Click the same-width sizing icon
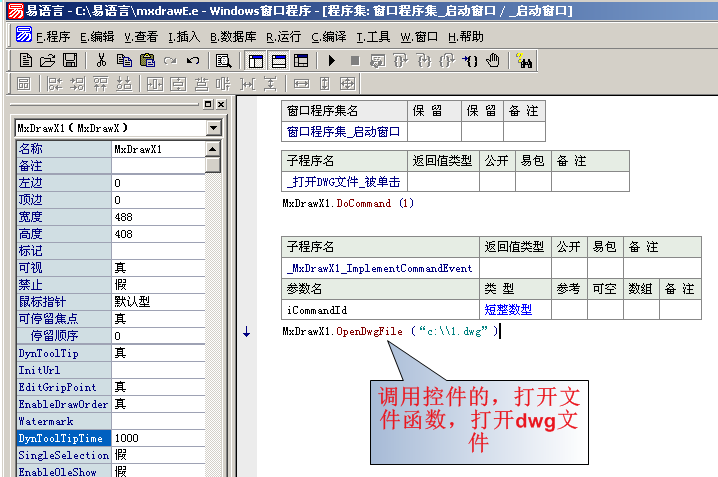The image size is (718, 477). point(301,84)
